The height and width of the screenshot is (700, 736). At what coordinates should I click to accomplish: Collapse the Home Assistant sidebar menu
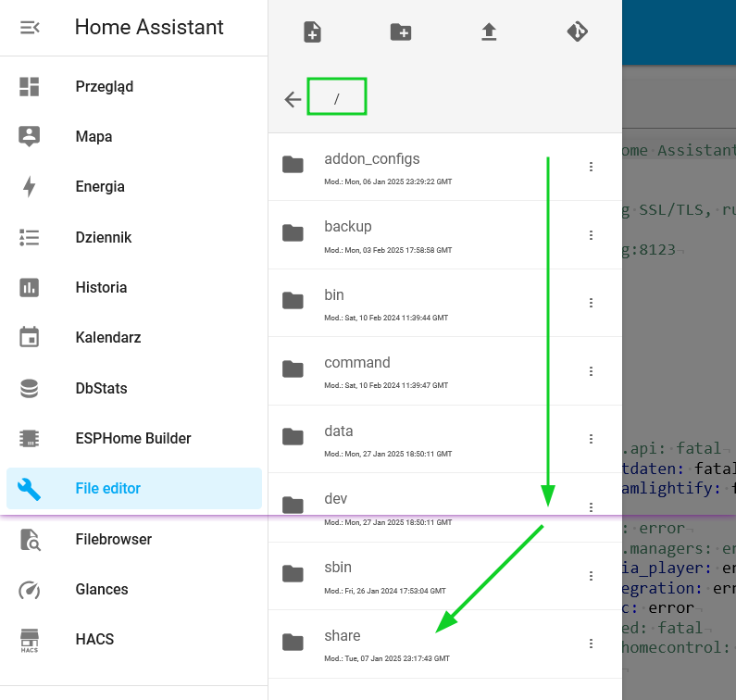(x=30, y=28)
